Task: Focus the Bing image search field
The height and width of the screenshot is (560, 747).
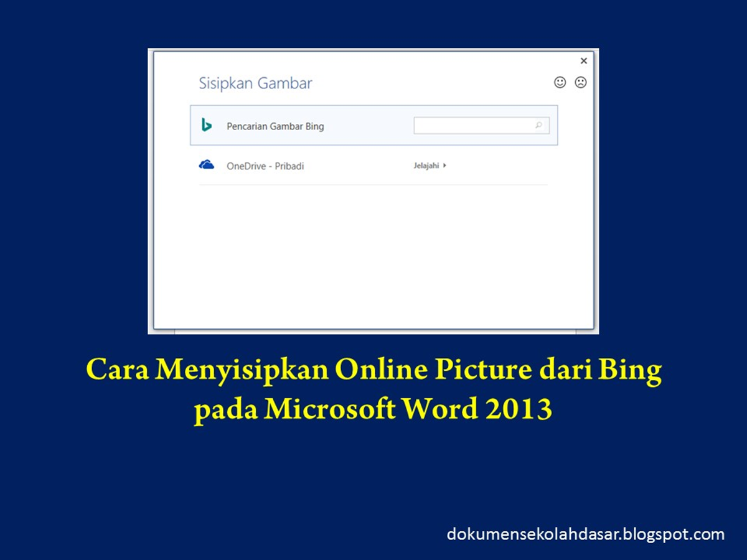Action: coord(482,125)
